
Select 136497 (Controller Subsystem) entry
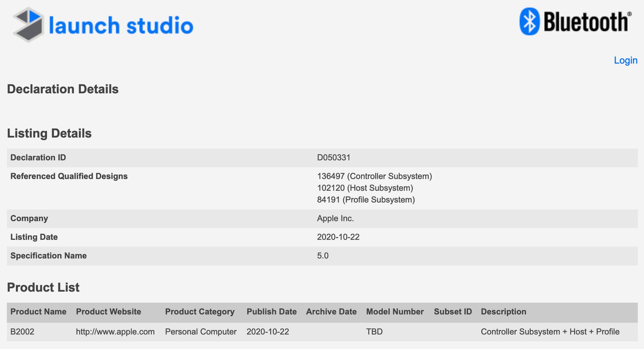[x=375, y=176]
